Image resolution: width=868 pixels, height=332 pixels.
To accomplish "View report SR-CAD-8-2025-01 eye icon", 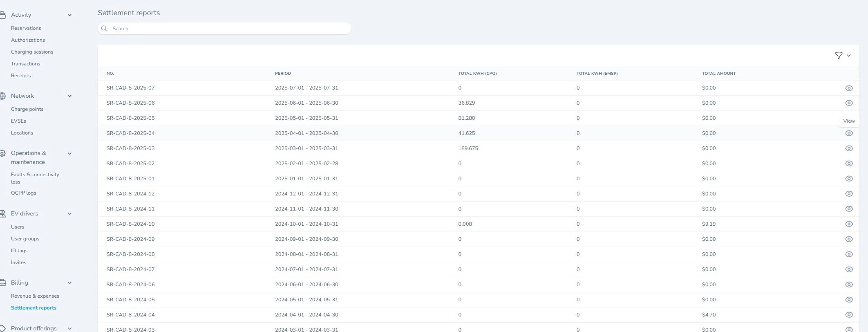I will tap(849, 179).
